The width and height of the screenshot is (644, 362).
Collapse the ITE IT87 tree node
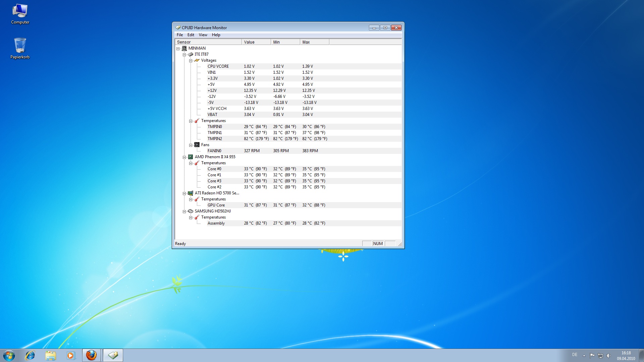pos(184,55)
